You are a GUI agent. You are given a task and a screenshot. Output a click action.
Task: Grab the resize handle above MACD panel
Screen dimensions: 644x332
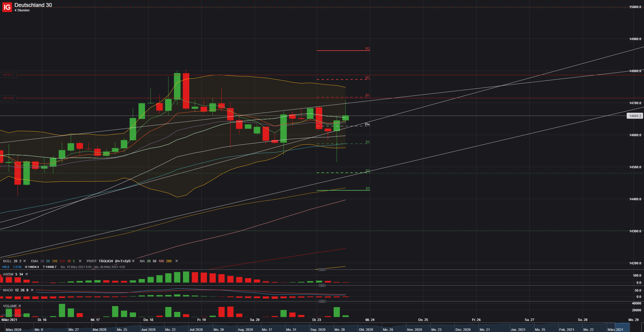[x=322, y=286]
